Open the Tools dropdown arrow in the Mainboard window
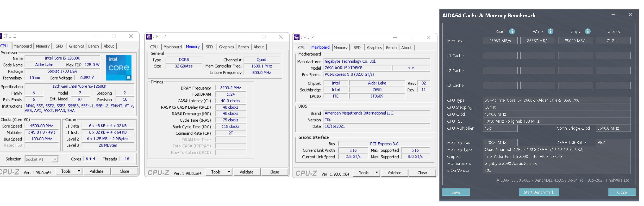 coord(377,173)
